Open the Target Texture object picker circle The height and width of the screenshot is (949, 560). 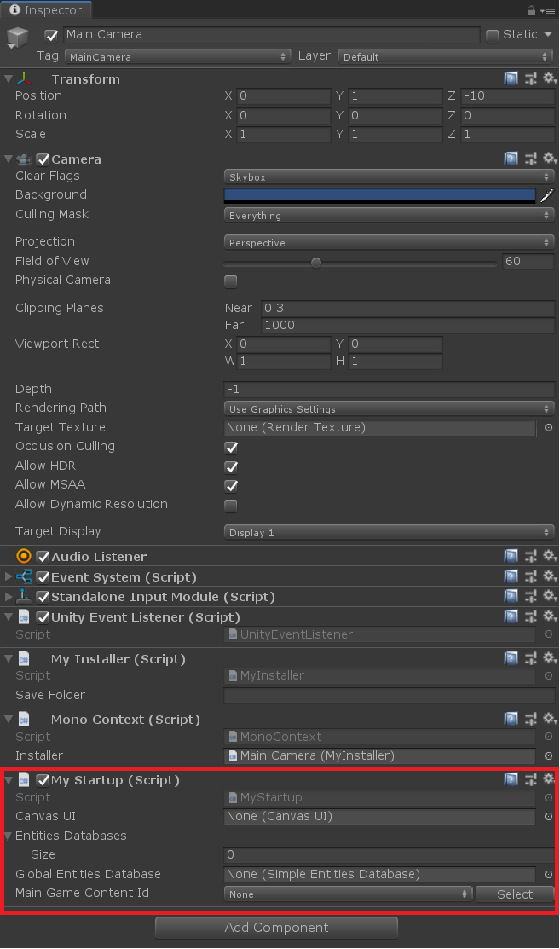click(548, 427)
